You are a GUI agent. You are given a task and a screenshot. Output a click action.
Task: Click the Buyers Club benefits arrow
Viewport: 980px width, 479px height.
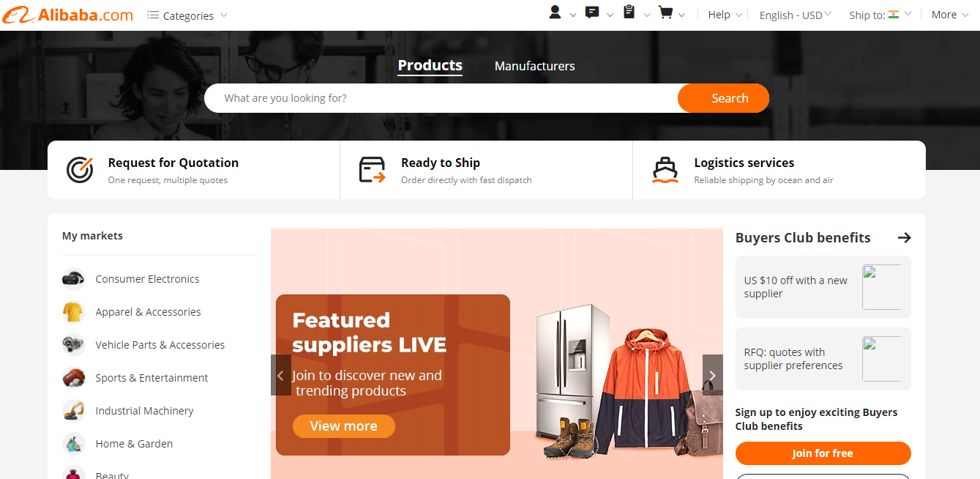[904, 237]
